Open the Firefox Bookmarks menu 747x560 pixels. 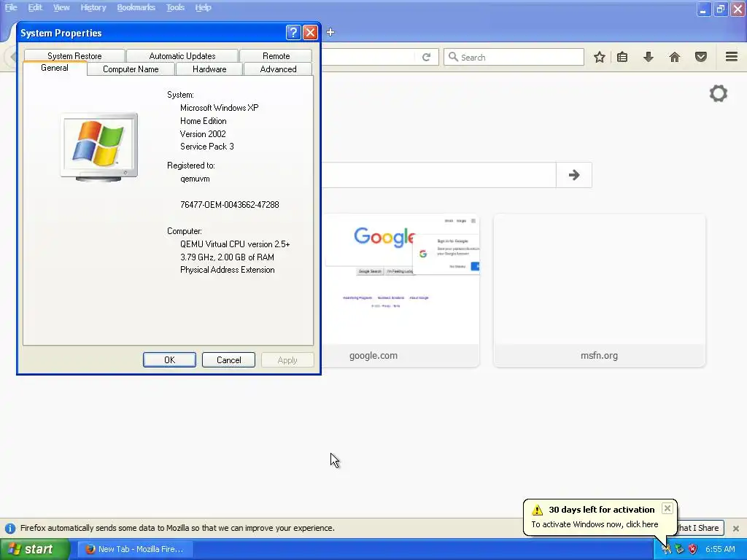(x=136, y=7)
